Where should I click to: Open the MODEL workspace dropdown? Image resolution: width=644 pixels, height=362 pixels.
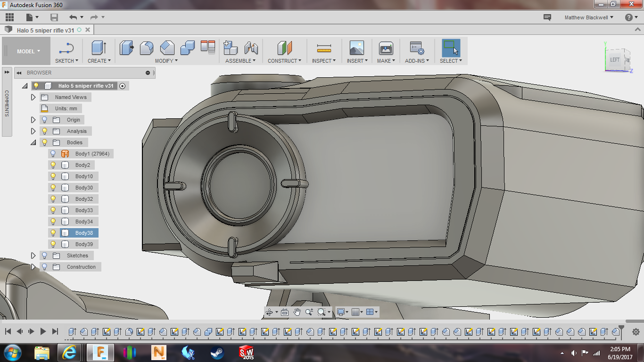click(x=26, y=51)
